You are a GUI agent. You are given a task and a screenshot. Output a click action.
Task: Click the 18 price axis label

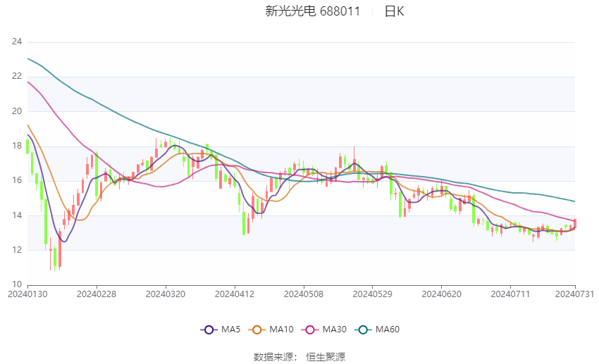pyautogui.click(x=17, y=146)
